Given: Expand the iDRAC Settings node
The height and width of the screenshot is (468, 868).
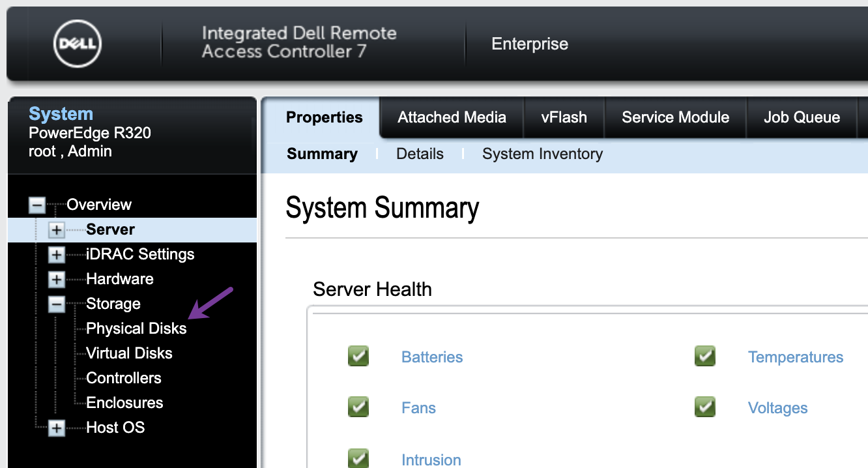Looking at the screenshot, I should [57, 255].
